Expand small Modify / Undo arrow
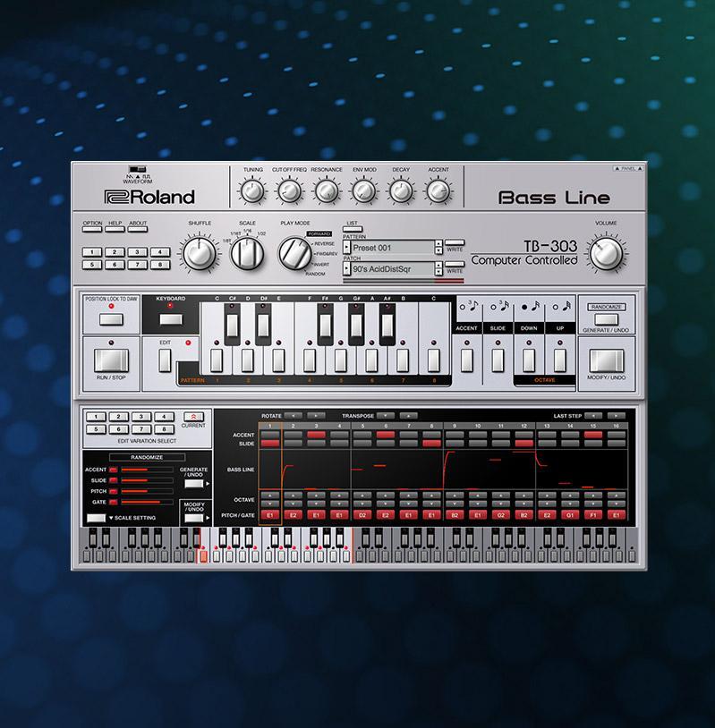 coord(208,518)
